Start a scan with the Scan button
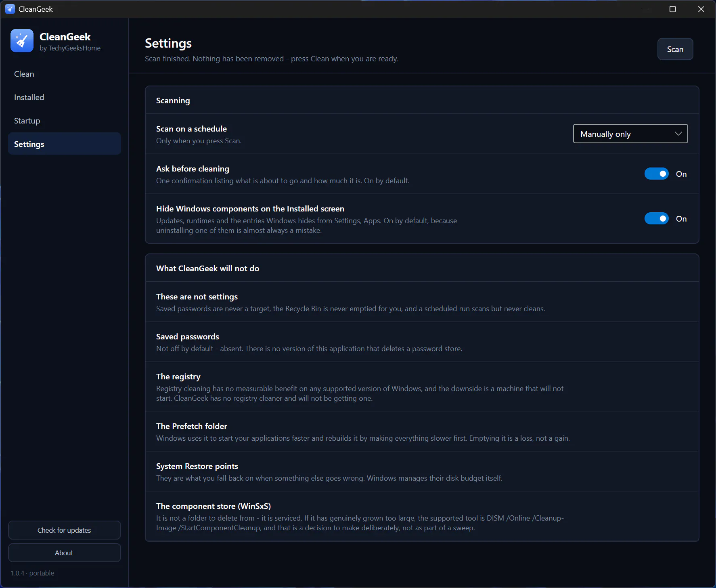This screenshot has width=716, height=588. 675,49
